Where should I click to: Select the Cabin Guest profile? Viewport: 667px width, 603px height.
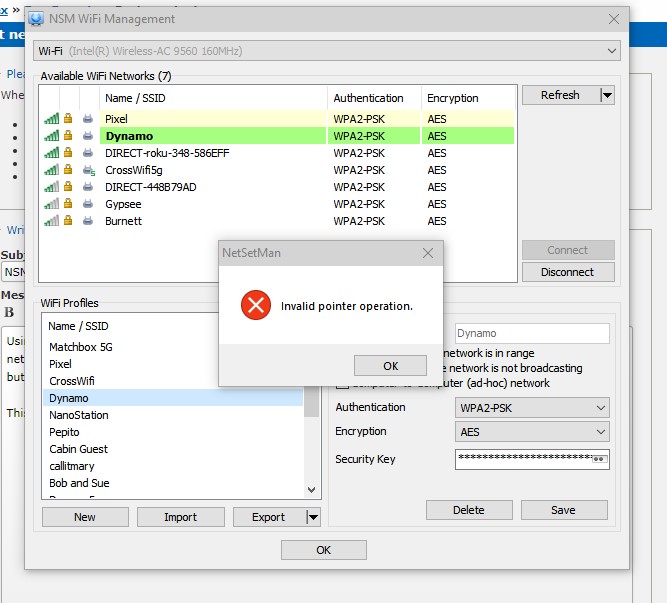pos(173,449)
